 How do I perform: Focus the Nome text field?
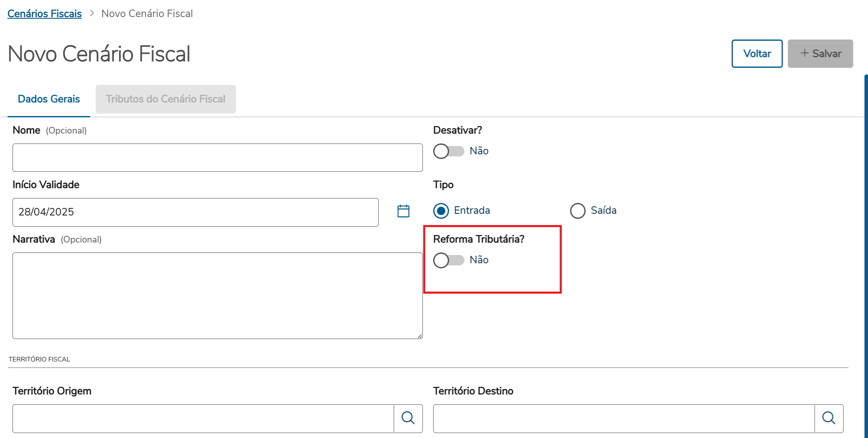[x=217, y=158]
